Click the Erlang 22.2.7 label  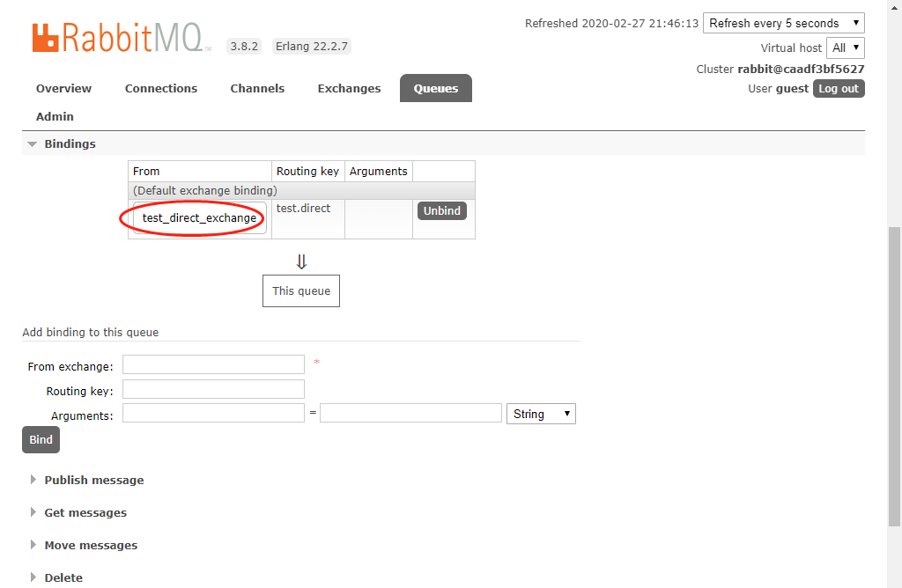[x=312, y=47]
